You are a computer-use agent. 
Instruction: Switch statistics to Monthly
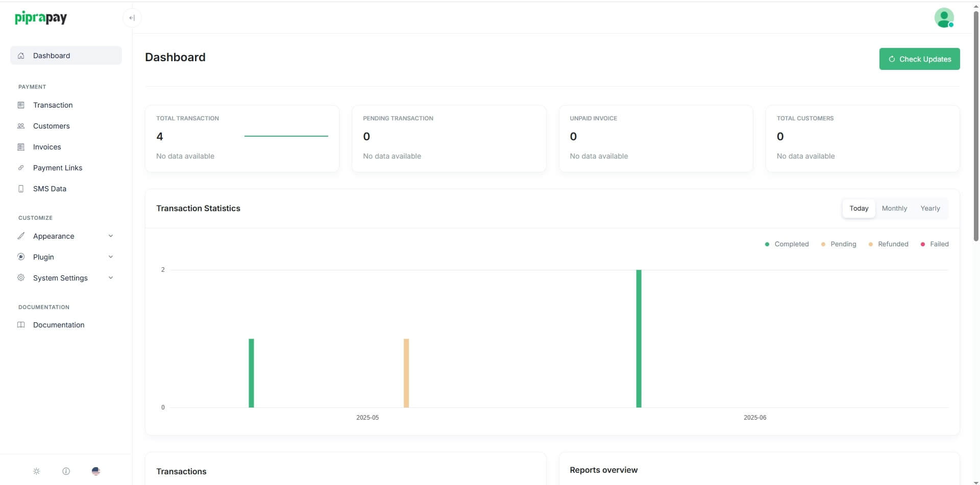pos(894,209)
